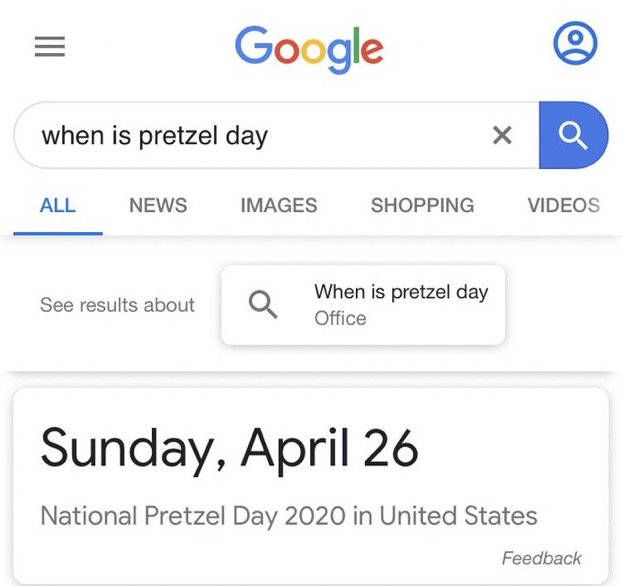Open the account profile icon
The height and width of the screenshot is (586, 622).
pyautogui.click(x=575, y=43)
